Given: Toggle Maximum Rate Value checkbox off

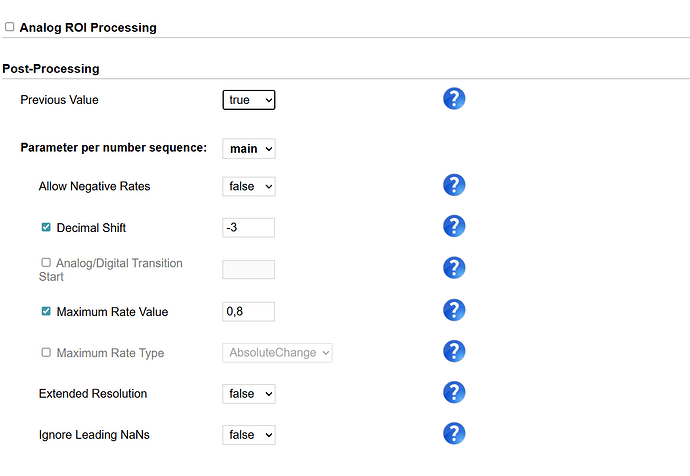Looking at the screenshot, I should (x=46, y=311).
